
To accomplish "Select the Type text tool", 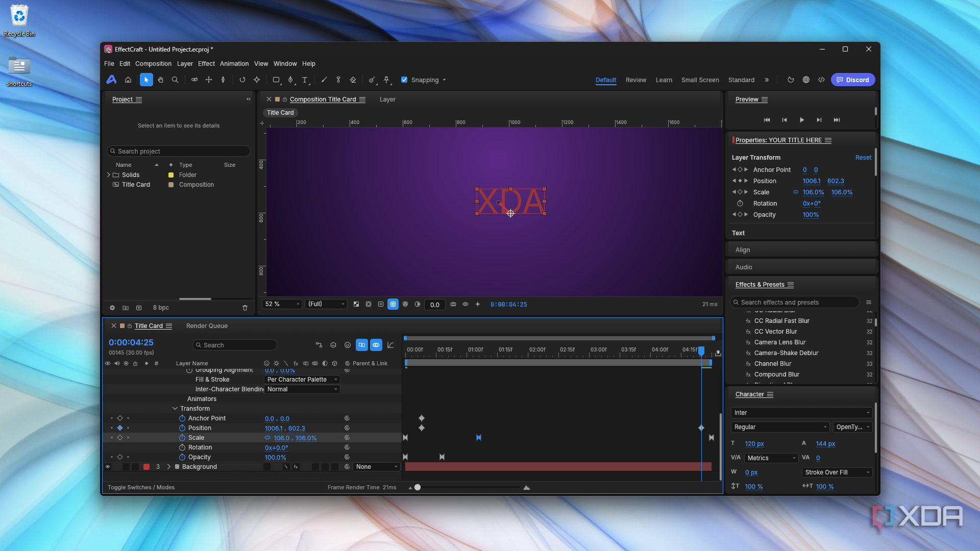I will pyautogui.click(x=305, y=80).
